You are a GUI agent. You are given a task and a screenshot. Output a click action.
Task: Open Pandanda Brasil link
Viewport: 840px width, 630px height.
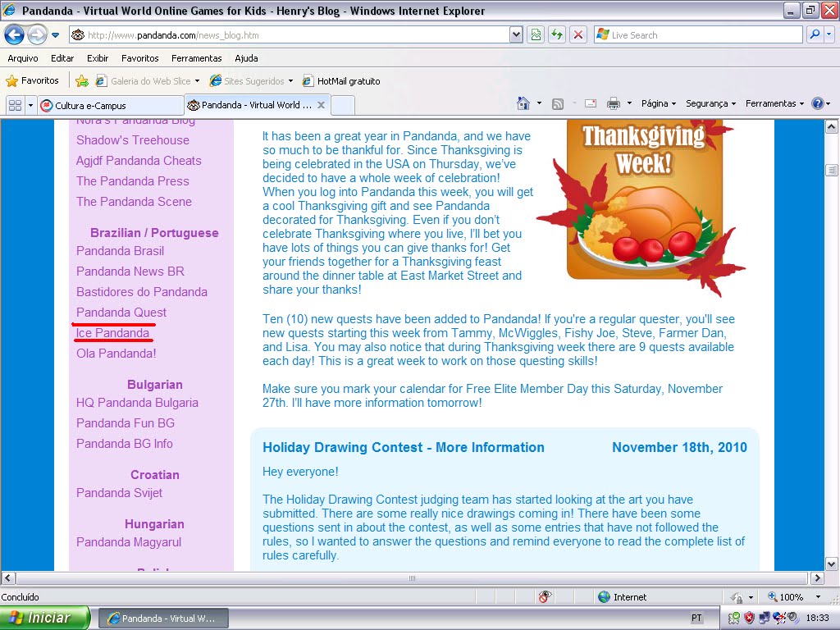[x=120, y=251]
